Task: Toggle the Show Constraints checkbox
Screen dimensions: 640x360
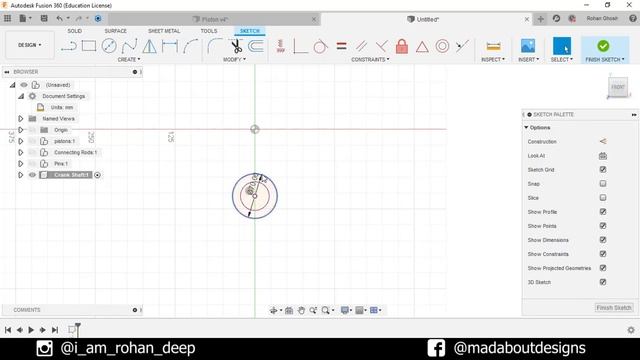Action: [x=603, y=254]
